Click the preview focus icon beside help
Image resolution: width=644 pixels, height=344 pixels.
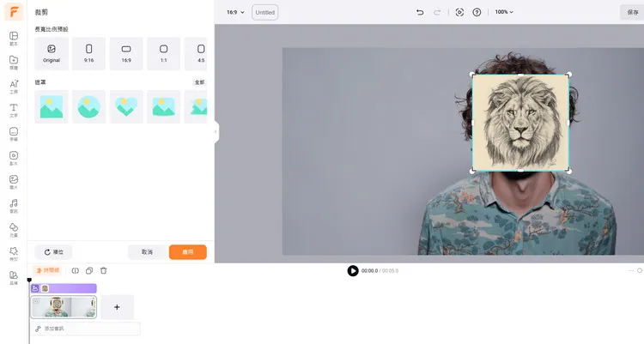[459, 12]
